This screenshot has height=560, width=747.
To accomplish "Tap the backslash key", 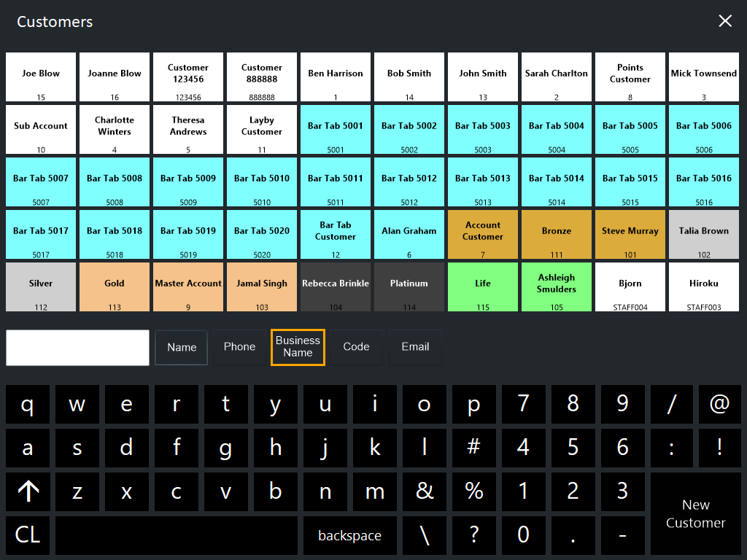I will (424, 535).
